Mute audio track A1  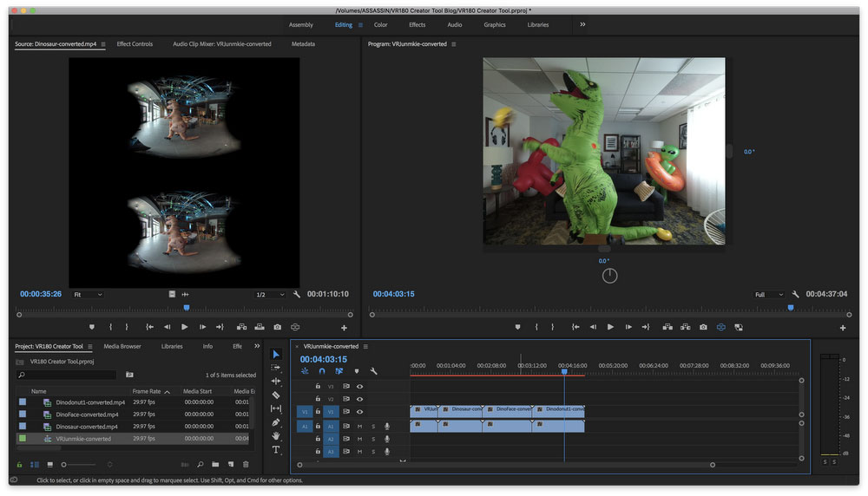pyautogui.click(x=359, y=426)
